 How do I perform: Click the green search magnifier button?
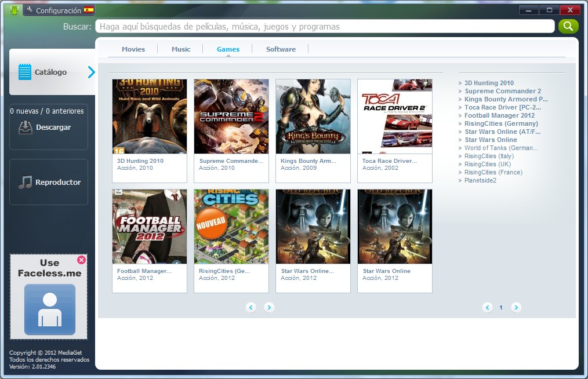[568, 26]
